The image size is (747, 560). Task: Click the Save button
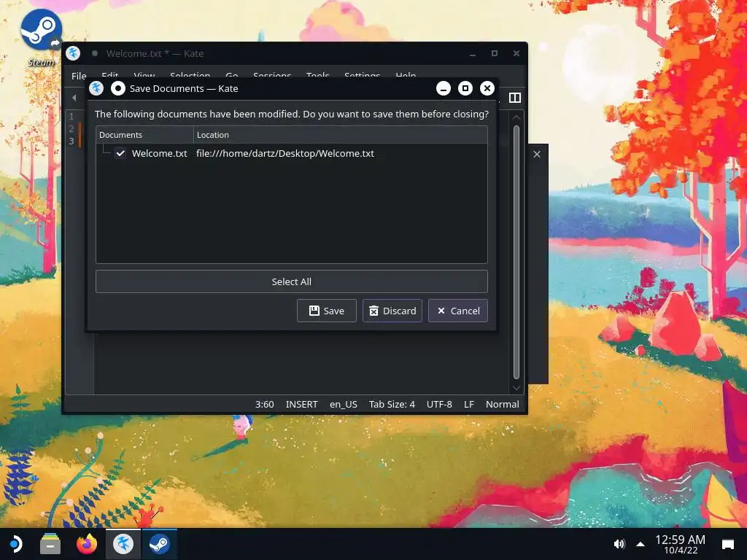326,311
